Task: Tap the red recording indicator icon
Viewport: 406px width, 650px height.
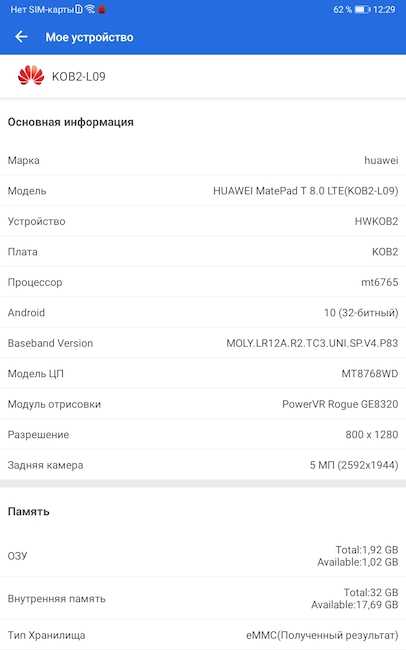Action: [x=102, y=10]
